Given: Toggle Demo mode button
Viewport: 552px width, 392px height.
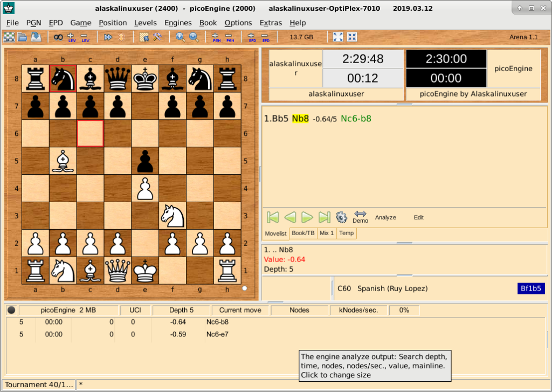Looking at the screenshot, I should pyautogui.click(x=360, y=217).
